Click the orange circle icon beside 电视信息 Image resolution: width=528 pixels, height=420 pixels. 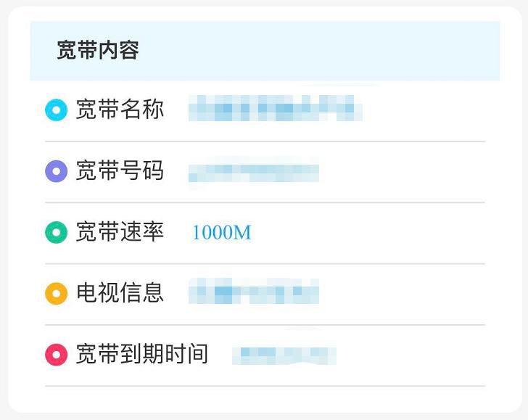(x=56, y=294)
